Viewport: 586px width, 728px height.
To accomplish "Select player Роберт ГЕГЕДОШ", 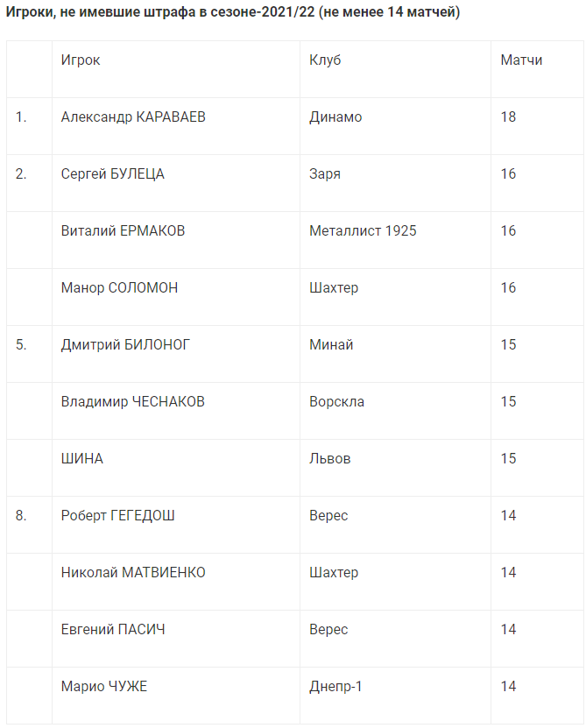I will coord(117,516).
